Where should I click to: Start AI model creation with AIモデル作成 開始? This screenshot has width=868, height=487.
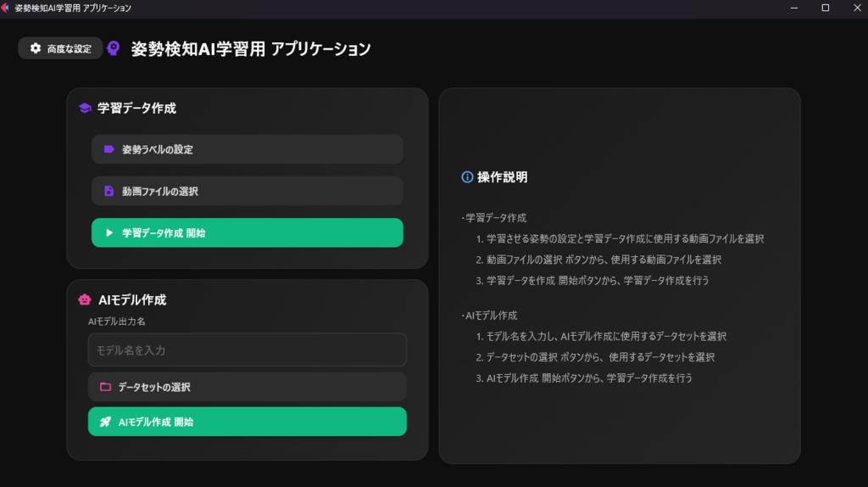(x=247, y=422)
